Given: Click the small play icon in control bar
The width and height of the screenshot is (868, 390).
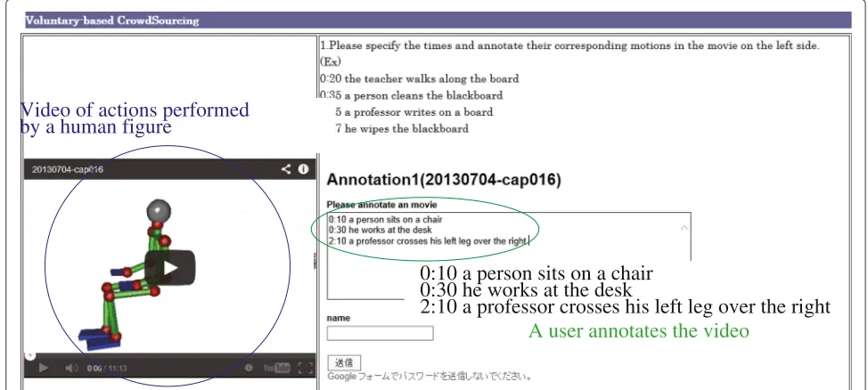Looking at the screenshot, I should click(x=44, y=368).
